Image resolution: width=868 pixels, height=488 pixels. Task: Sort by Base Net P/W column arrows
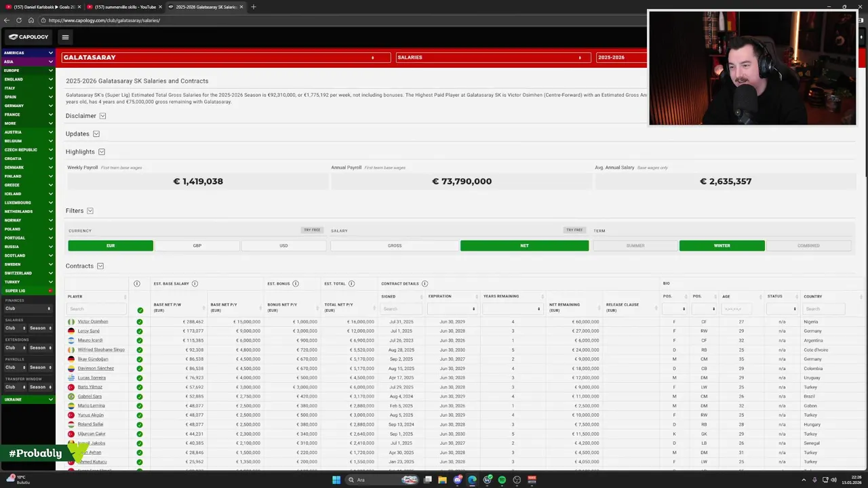(205, 307)
